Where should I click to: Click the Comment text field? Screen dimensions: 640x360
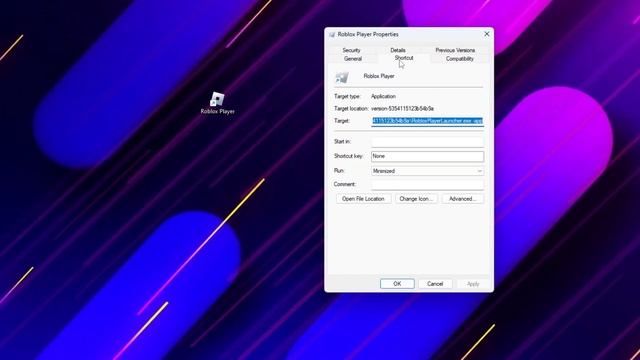coord(427,184)
